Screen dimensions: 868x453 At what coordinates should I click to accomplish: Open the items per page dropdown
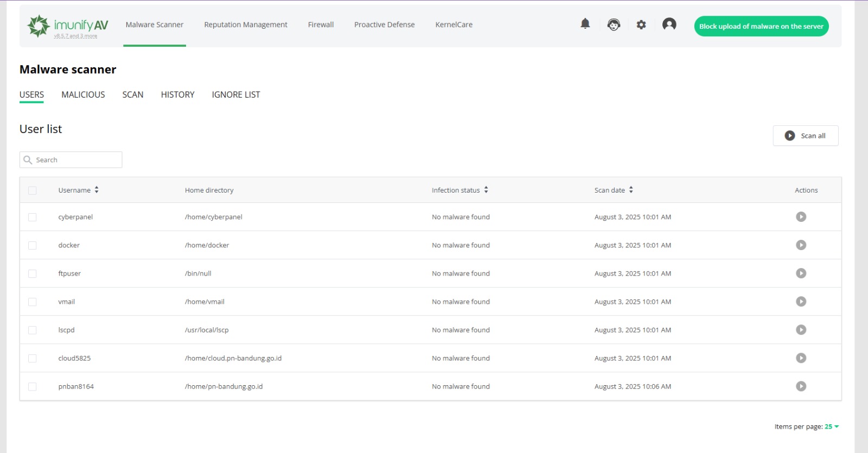point(832,426)
